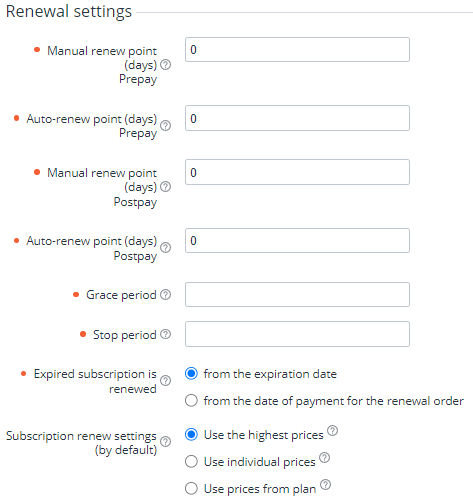Choose Use individual prices radio
Viewport: 473px width, 502px height.
pos(191,462)
